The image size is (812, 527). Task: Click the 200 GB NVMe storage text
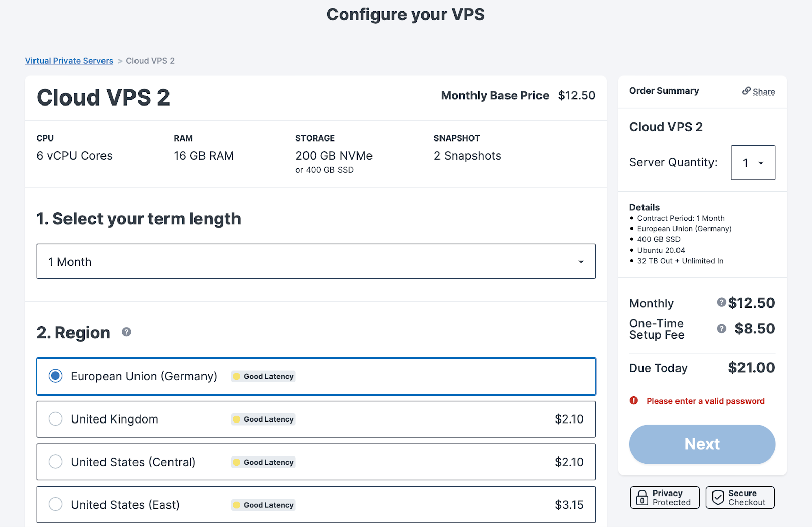(334, 156)
